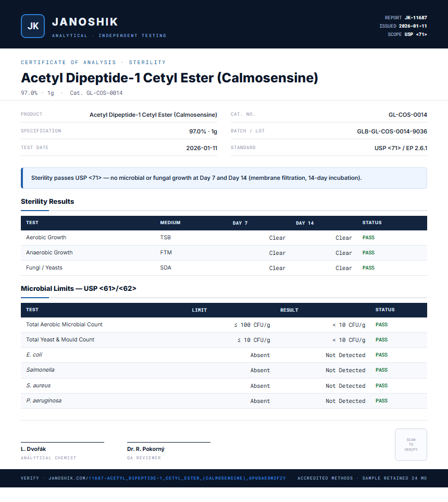The image size is (448, 502).
Task: Select the S. aureus row label
Action: (x=39, y=385)
